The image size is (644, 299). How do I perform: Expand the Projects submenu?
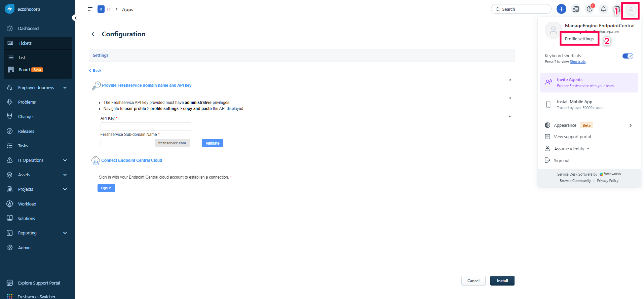click(x=65, y=189)
